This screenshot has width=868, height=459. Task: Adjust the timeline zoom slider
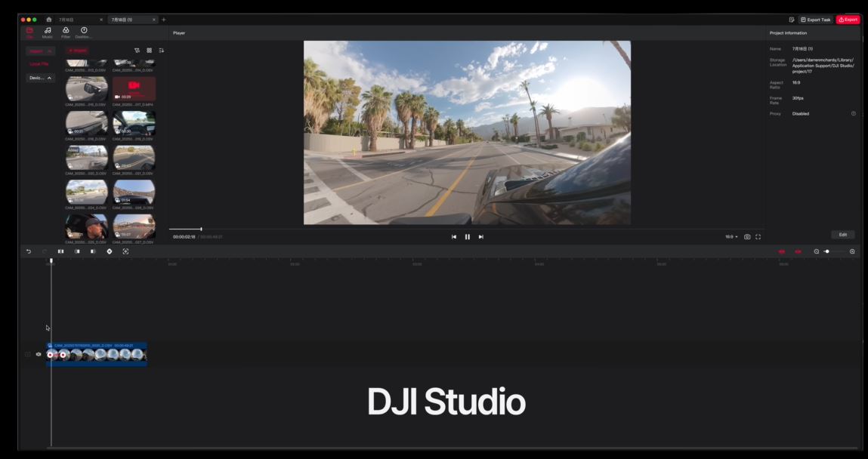coord(827,251)
